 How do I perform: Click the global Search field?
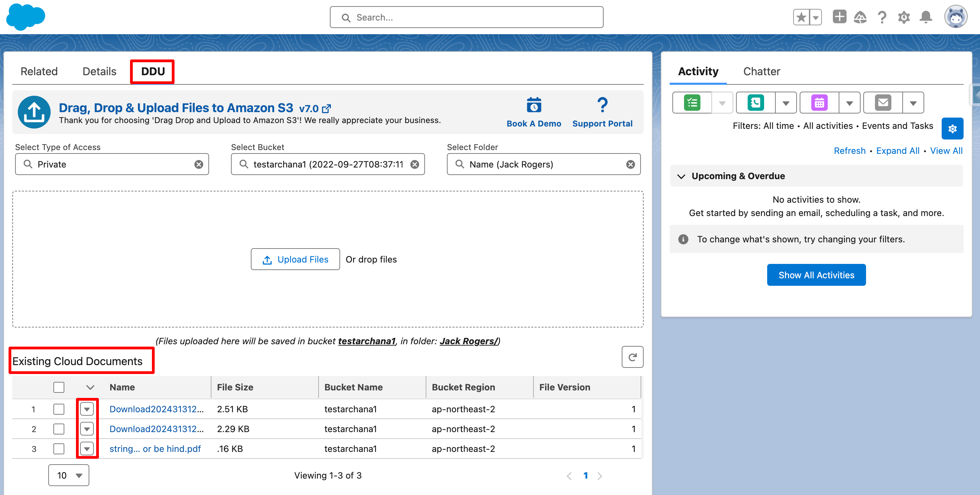coord(466,17)
